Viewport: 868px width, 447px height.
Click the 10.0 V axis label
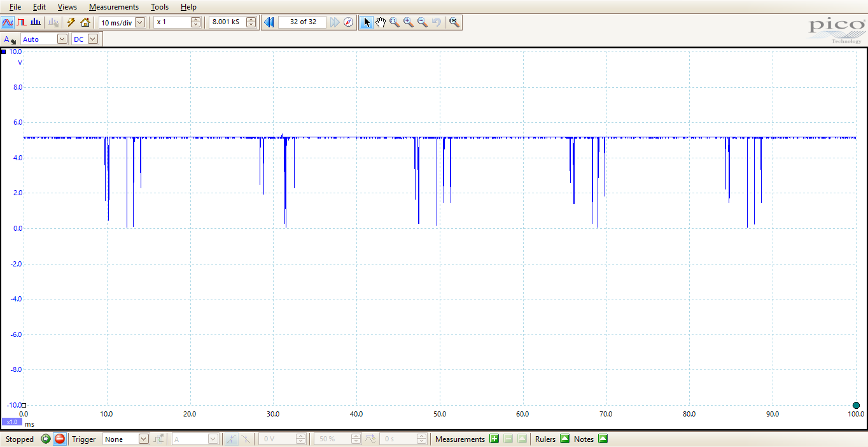tap(15, 52)
